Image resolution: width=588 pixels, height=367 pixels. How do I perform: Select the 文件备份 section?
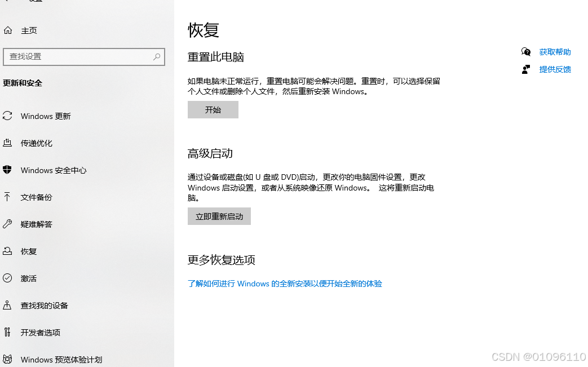pyautogui.click(x=37, y=197)
